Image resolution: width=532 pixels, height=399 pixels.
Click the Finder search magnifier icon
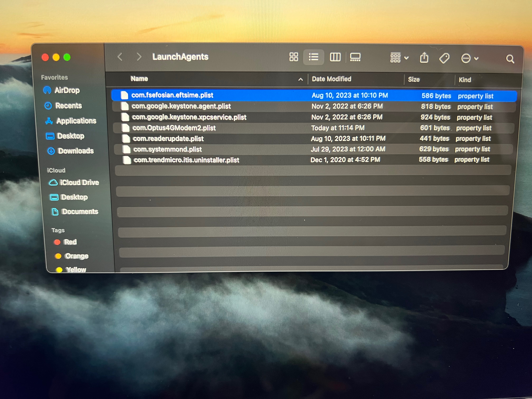pyautogui.click(x=510, y=59)
